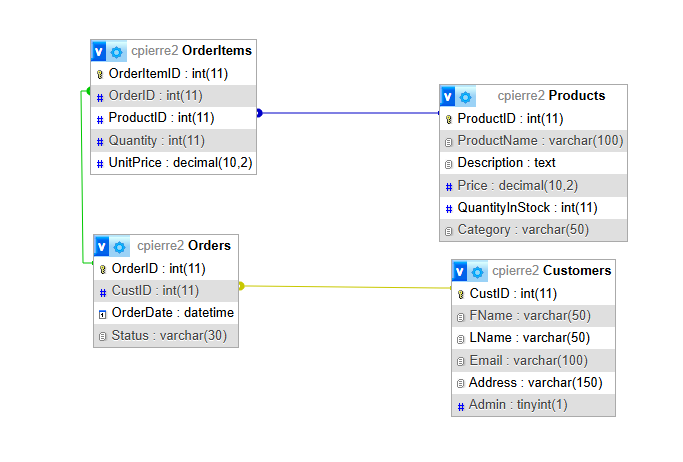Select the OrderItemID primary key icon
683x462 pixels.
(100, 74)
